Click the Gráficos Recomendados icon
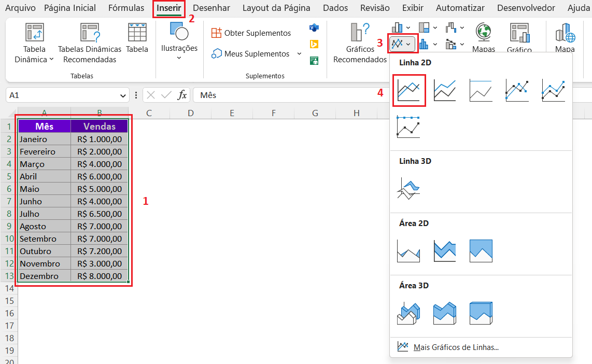 click(x=360, y=33)
